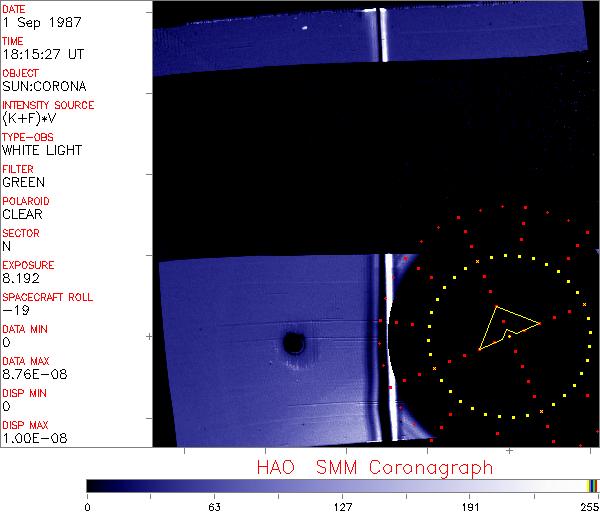600x512 pixels.
Task: Click the DATA MAX value 8.76E-08
Action: [x=31, y=374]
